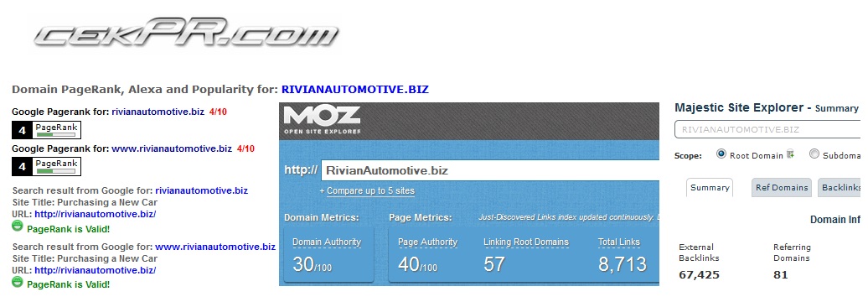
Task: Open the RIVIANAUTOMOTIVE.BIZ heading link
Action: (355, 89)
